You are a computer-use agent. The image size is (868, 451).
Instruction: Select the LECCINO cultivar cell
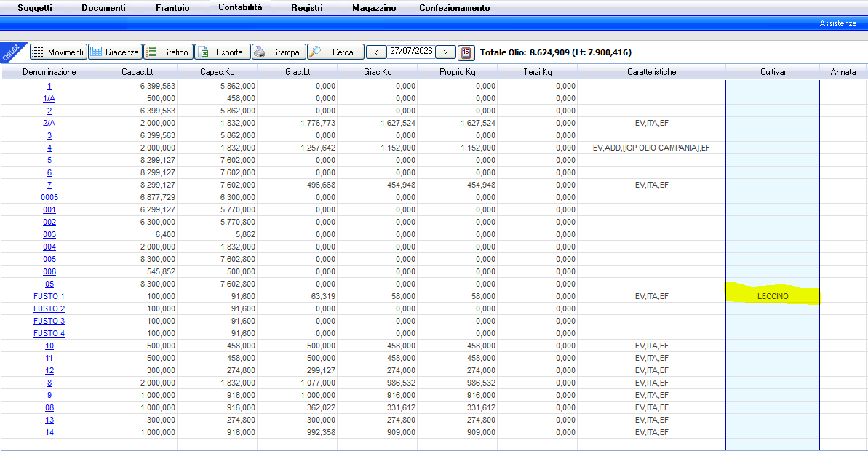tap(773, 296)
